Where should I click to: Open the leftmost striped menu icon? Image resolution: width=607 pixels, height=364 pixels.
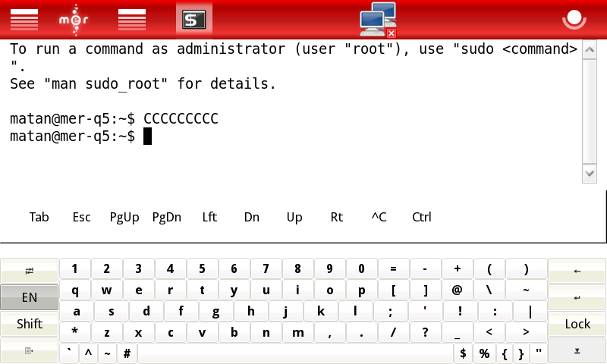coord(24,20)
